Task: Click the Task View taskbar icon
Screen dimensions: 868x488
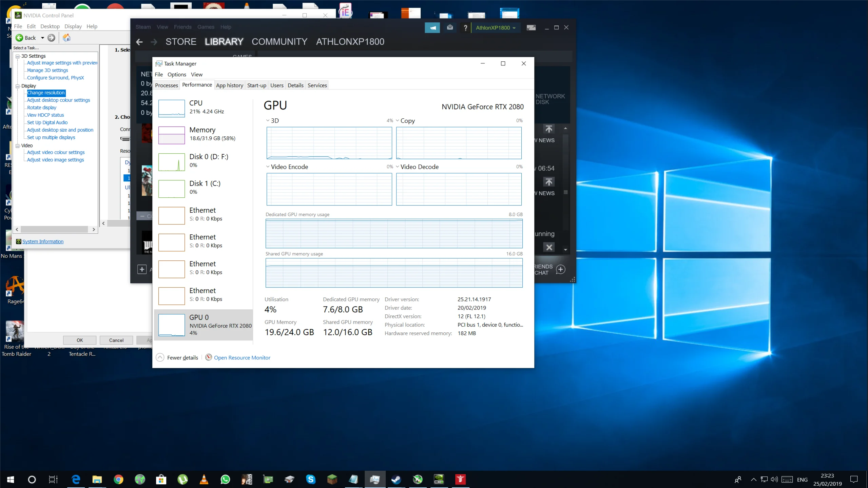Action: pyautogui.click(x=53, y=479)
